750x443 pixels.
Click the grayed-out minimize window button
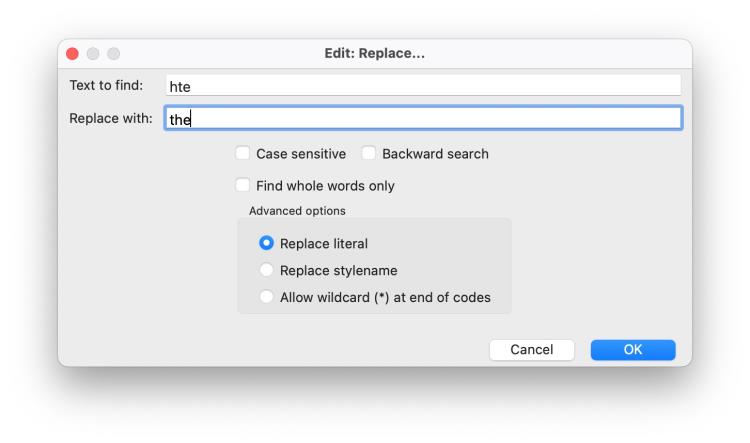[93, 53]
